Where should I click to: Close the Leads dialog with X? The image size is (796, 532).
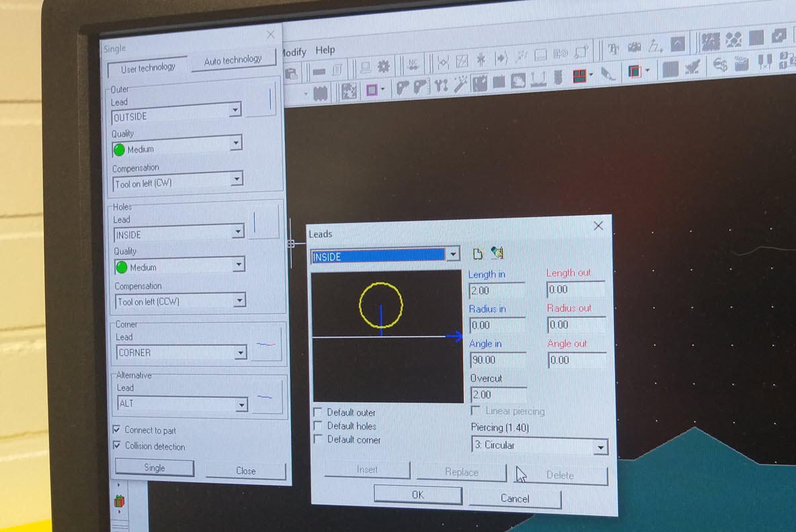click(598, 226)
